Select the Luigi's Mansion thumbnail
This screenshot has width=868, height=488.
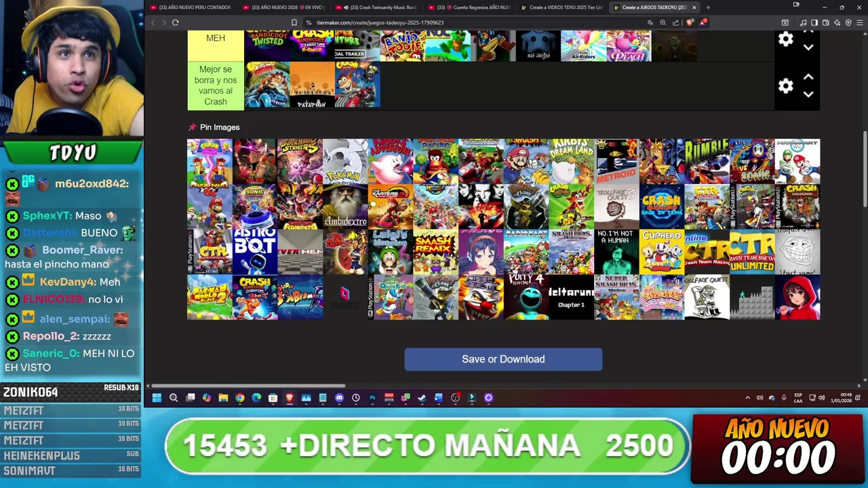point(390,252)
